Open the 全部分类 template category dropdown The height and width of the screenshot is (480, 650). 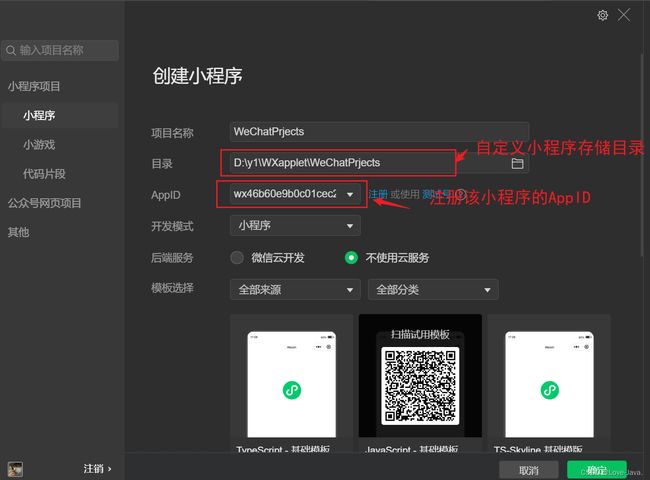433,289
